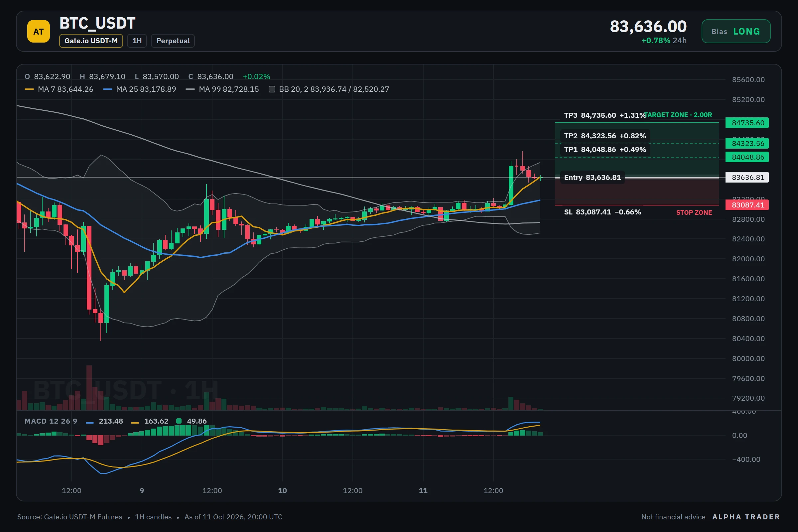Screen dimensions: 798x532
Task: Select the Gate.io USDT-M exchange tag
Action: click(x=91, y=41)
